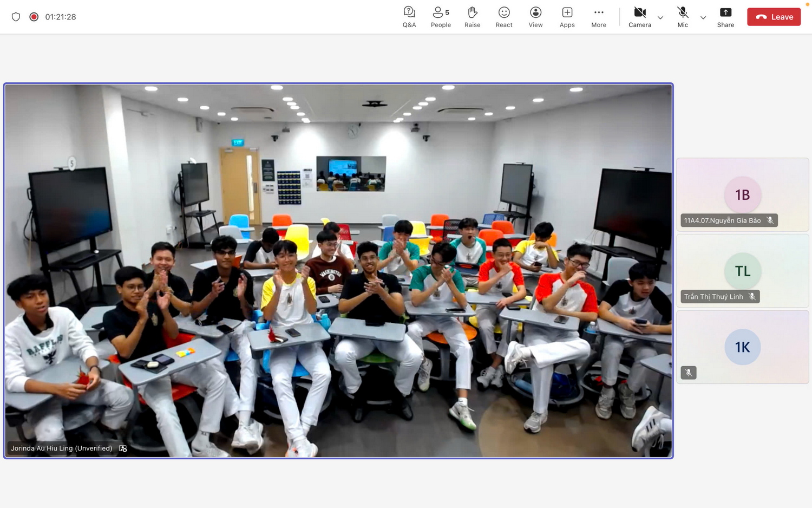Screen dimensions: 812x508
Task: Open the Apps menu
Action: click(x=567, y=17)
